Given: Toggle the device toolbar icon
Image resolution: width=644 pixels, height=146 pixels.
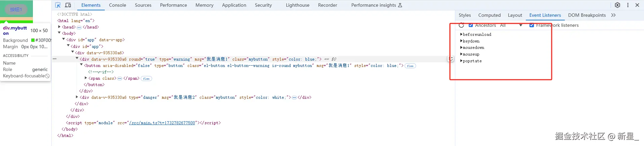Looking at the screenshot, I should 68,5.
